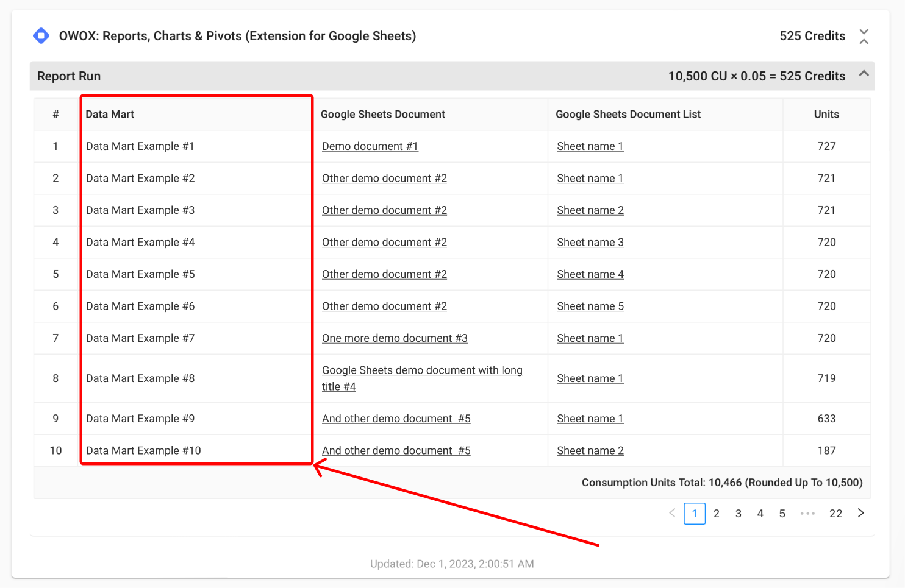The height and width of the screenshot is (588, 905).
Task: Open Sheet name 2 link in row 10
Action: 590,450
